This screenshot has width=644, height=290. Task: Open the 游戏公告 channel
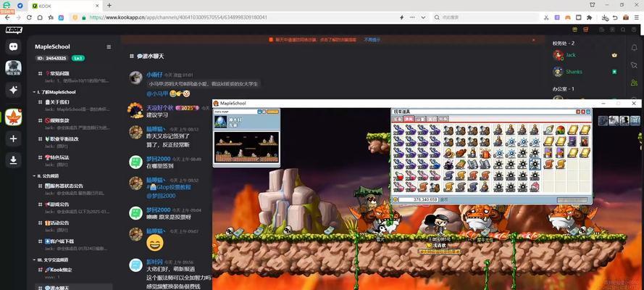tap(73, 208)
